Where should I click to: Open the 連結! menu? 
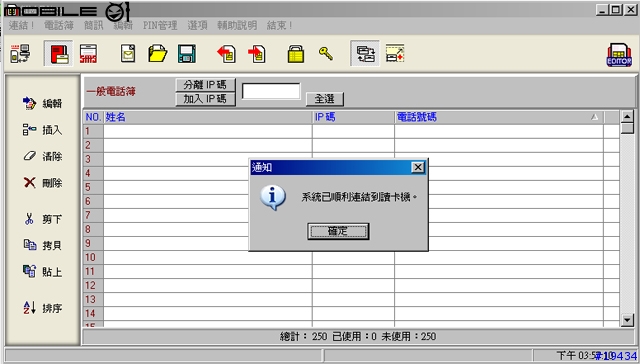click(22, 25)
